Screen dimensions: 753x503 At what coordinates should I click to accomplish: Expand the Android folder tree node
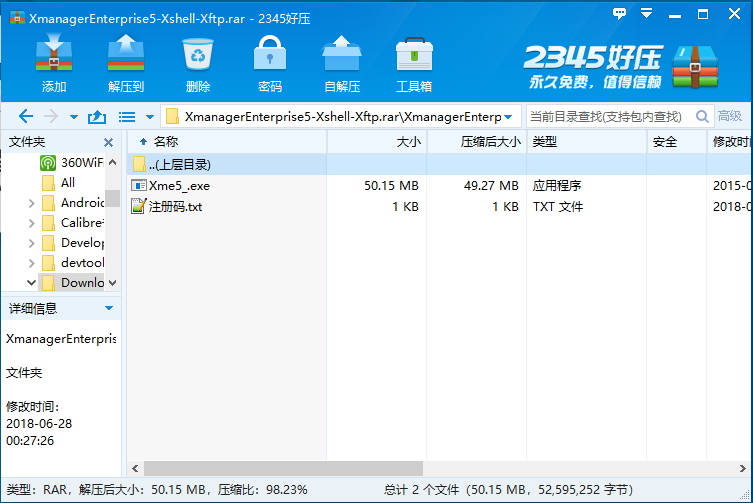[x=33, y=203]
